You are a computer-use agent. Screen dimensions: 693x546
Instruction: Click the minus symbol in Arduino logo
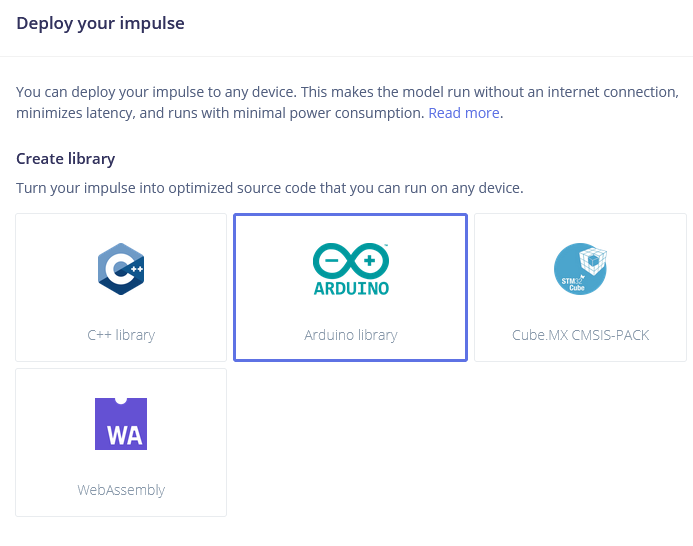[331, 260]
